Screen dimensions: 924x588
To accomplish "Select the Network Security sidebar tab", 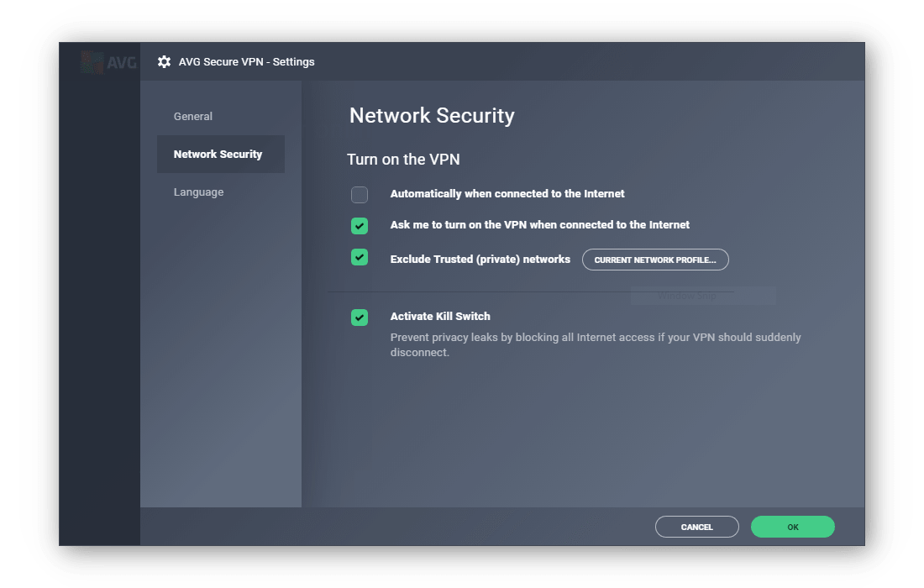I will [220, 155].
